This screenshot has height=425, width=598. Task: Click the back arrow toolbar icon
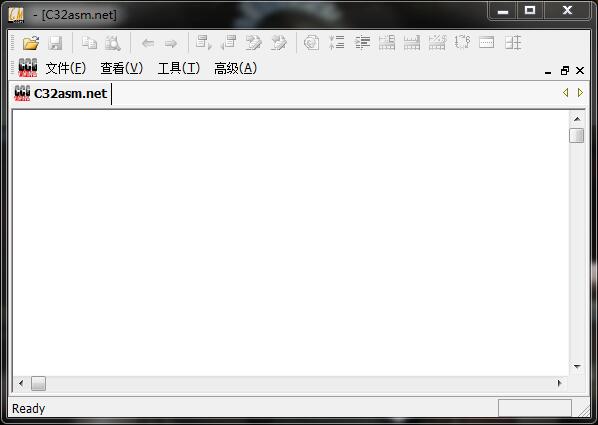[148, 43]
